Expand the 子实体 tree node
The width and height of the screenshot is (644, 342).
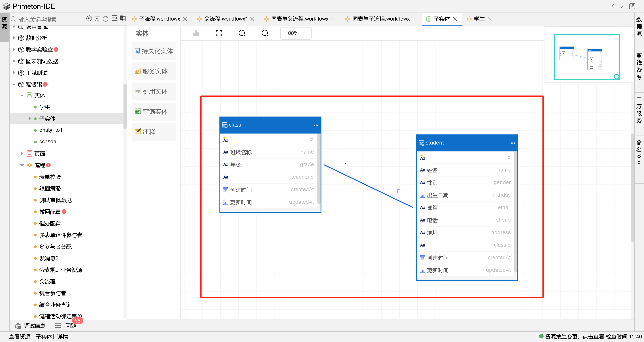[x=30, y=119]
